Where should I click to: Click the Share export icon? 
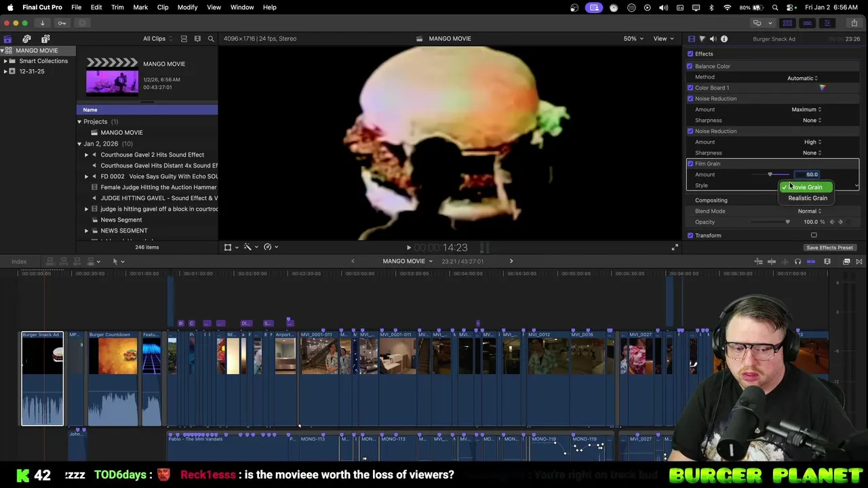tap(854, 23)
